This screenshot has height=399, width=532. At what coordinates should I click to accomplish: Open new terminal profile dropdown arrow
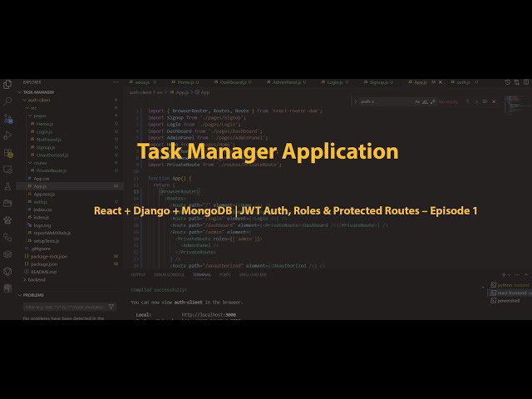510,275
